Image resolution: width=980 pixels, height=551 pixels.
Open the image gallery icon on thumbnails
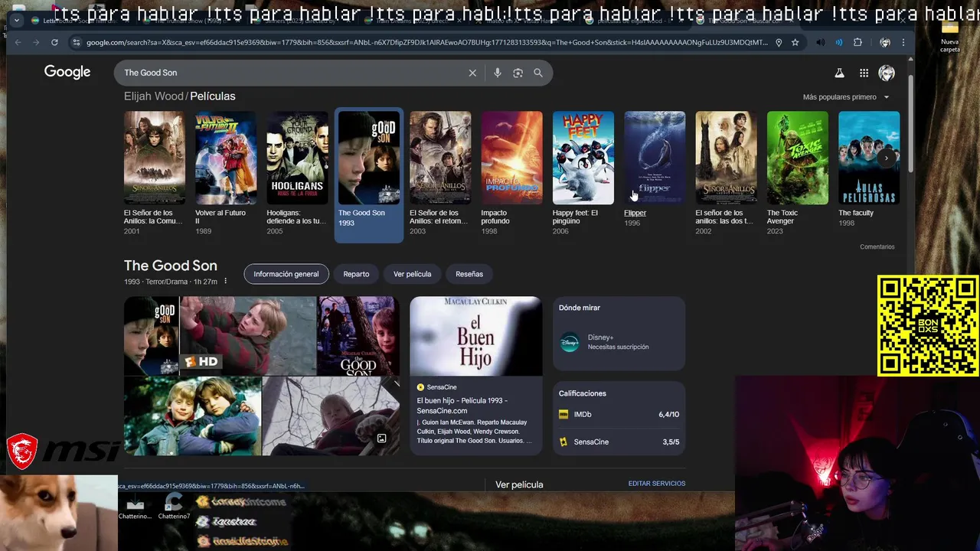pos(381,439)
